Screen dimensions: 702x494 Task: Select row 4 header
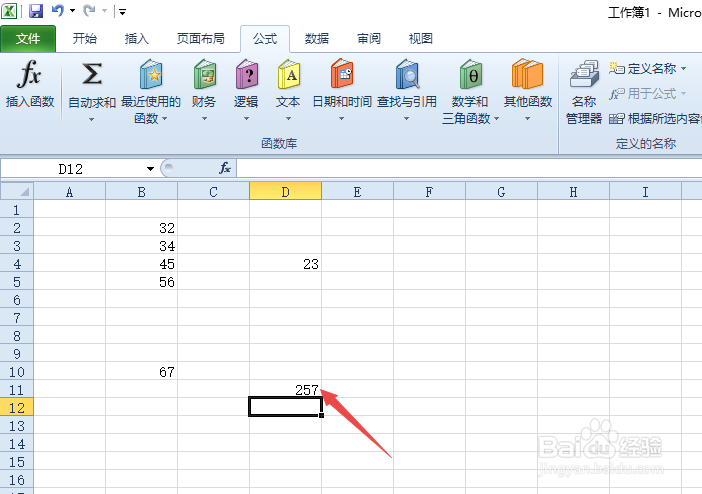17,264
